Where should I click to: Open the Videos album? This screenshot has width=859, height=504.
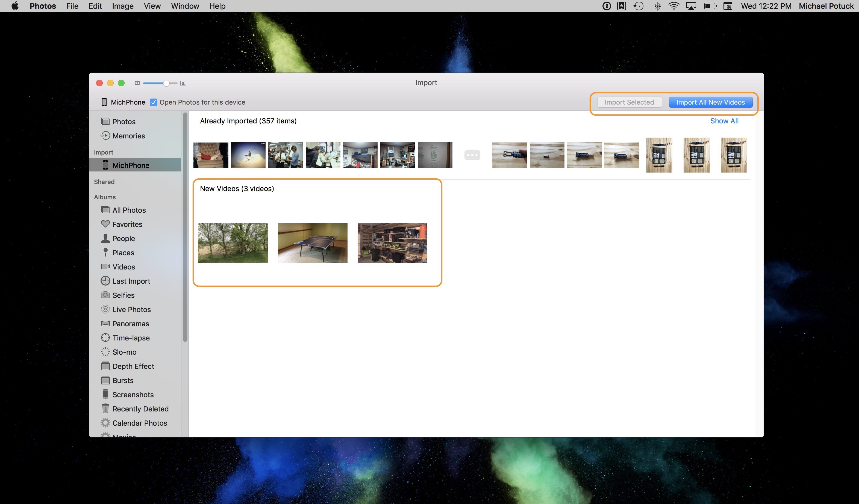[x=123, y=267]
